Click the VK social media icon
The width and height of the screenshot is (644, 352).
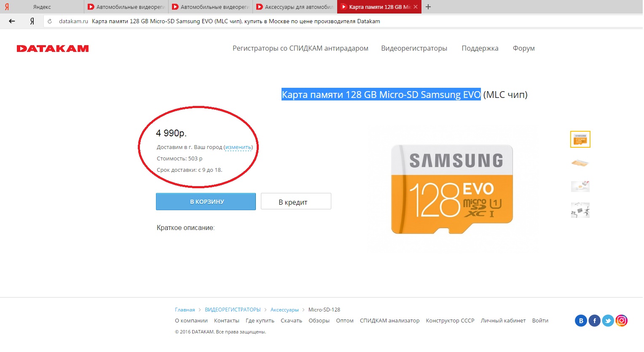coord(581,321)
